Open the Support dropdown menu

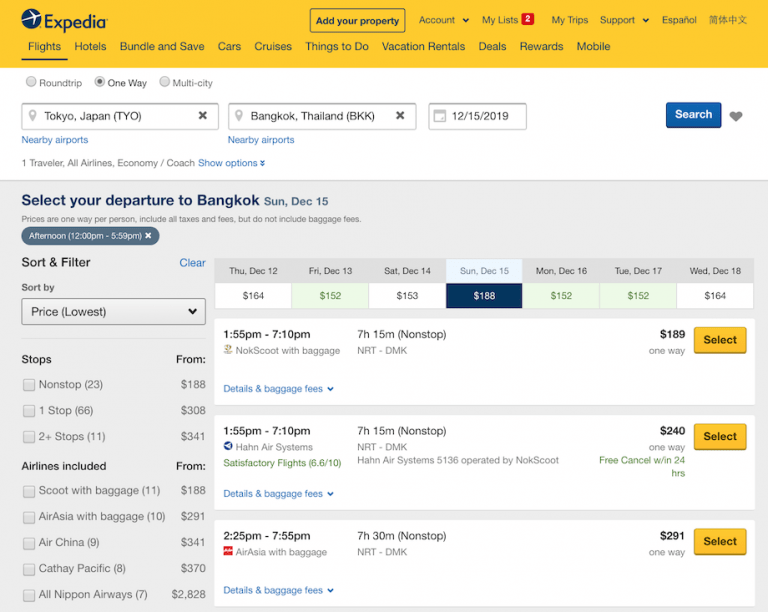click(624, 20)
